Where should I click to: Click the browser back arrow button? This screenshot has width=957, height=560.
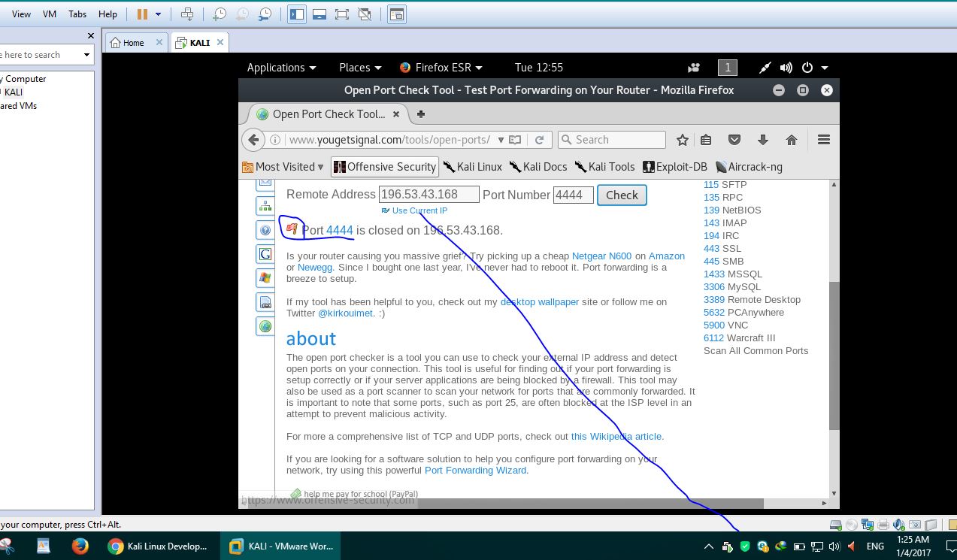tap(254, 140)
